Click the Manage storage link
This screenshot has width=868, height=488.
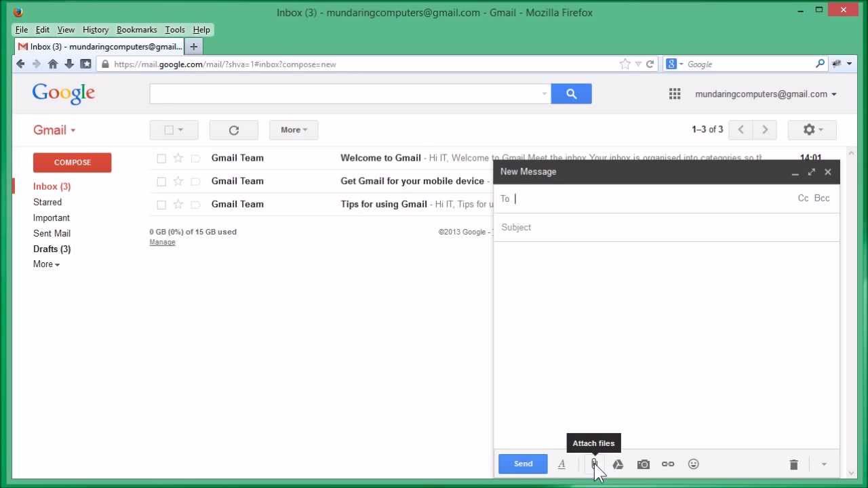(162, 243)
